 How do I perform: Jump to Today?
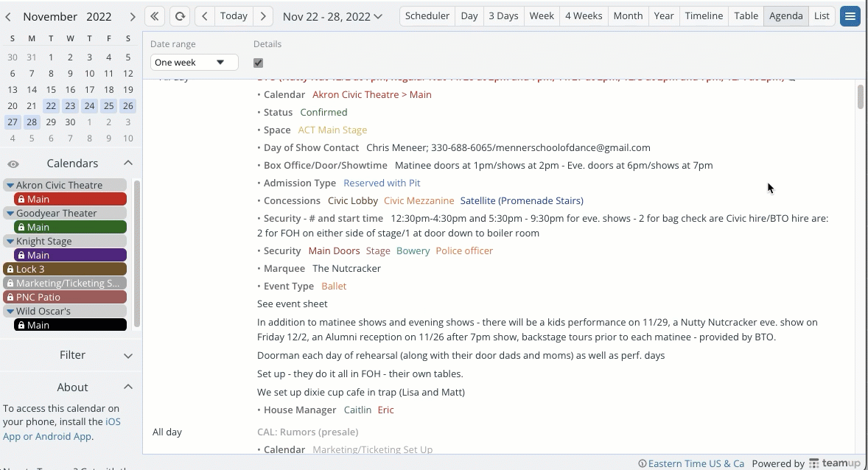[234, 16]
